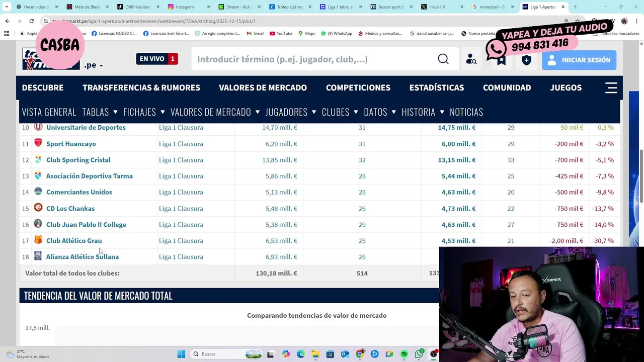Open the ESTADÍSTICAS menu
Viewport: 644px width, 362px height.
click(x=437, y=87)
